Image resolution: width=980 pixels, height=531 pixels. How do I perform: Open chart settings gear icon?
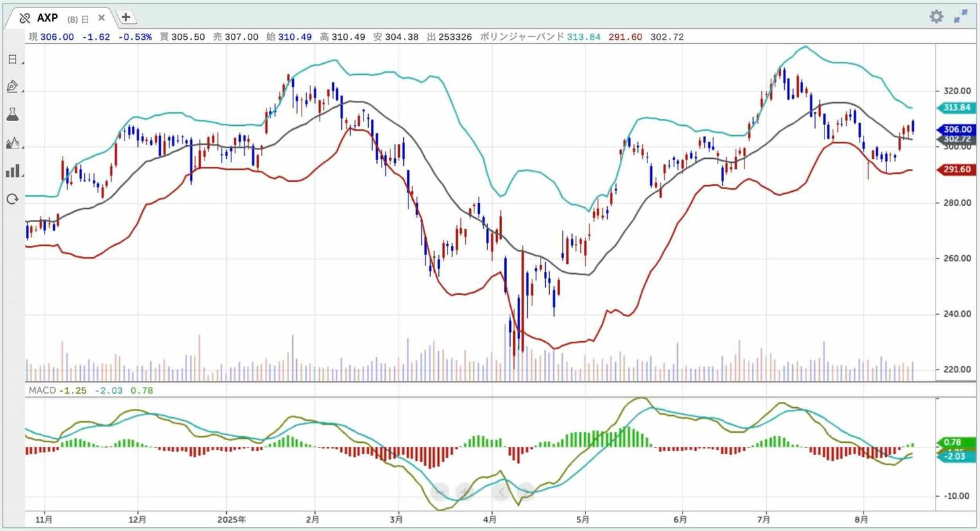(936, 17)
